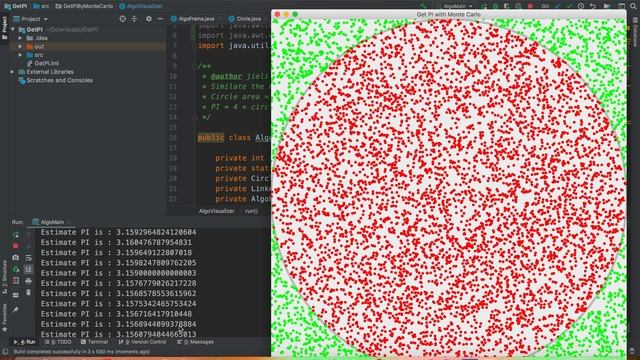The image size is (640, 360).
Task: Expand External Libraries node
Action: 13,72
